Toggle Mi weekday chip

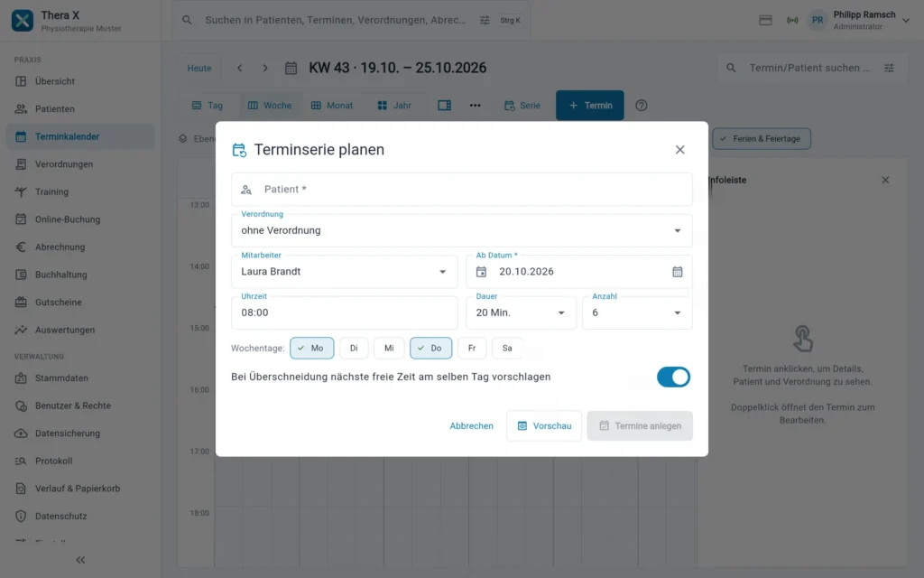pos(389,348)
